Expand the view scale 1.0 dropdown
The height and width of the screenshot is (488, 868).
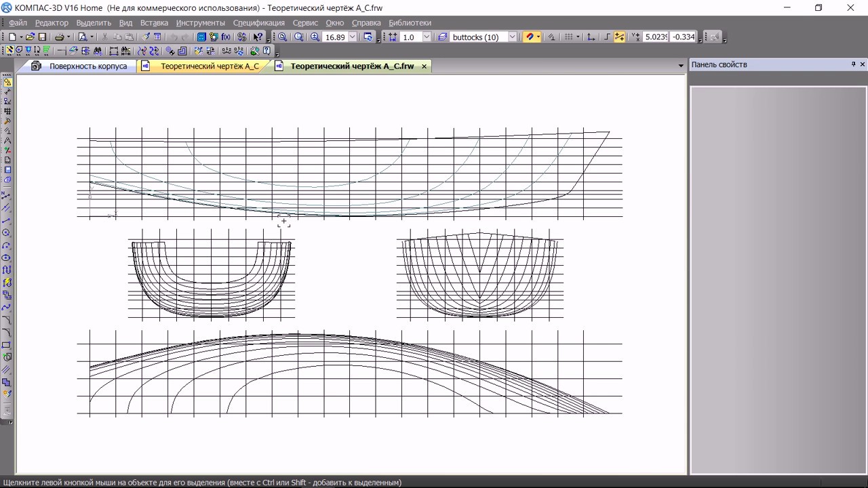[427, 37]
